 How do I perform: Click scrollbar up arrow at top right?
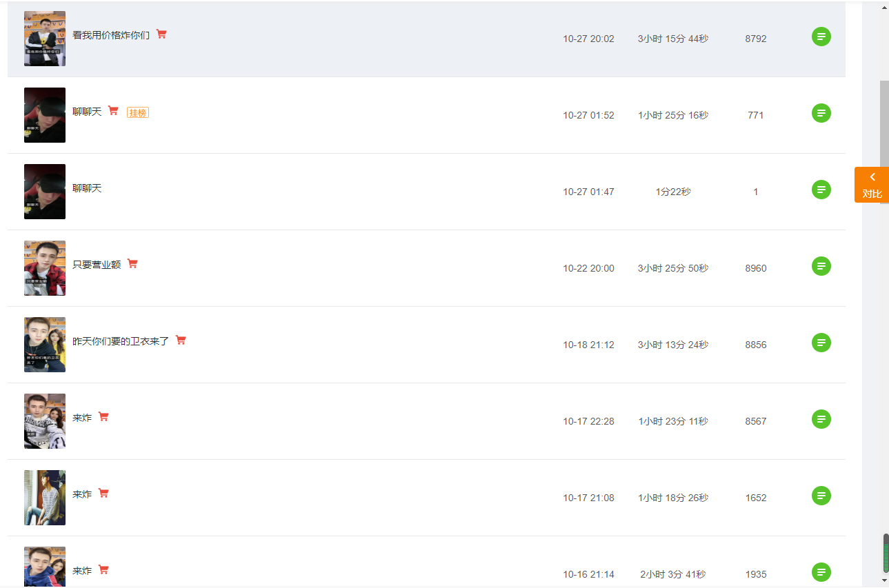(x=884, y=8)
